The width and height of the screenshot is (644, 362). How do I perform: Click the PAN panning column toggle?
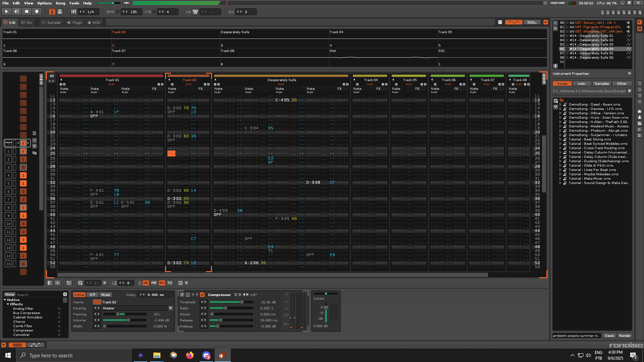point(154,283)
